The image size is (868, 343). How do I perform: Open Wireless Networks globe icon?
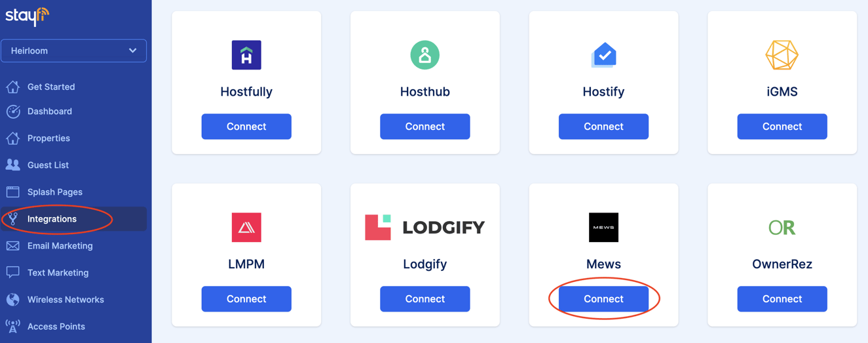coord(13,300)
